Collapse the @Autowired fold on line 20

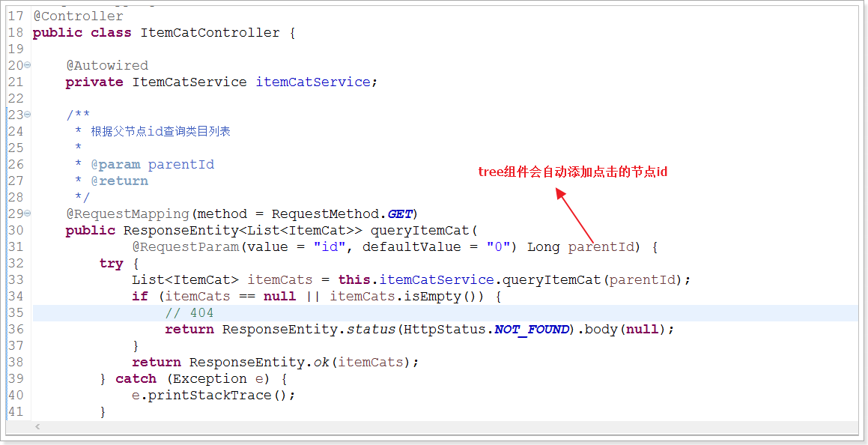[27, 65]
